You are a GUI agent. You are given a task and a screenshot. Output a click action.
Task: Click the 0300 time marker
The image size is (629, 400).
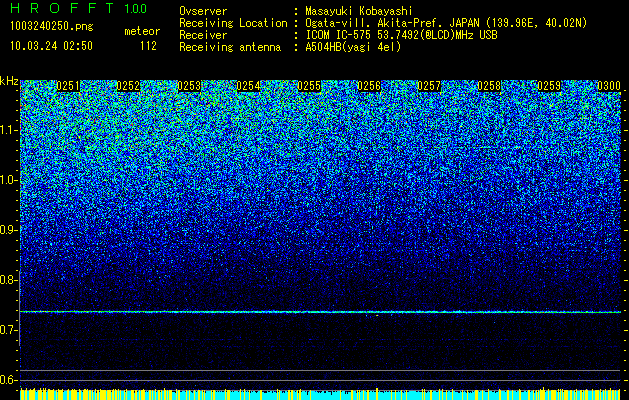click(609, 86)
